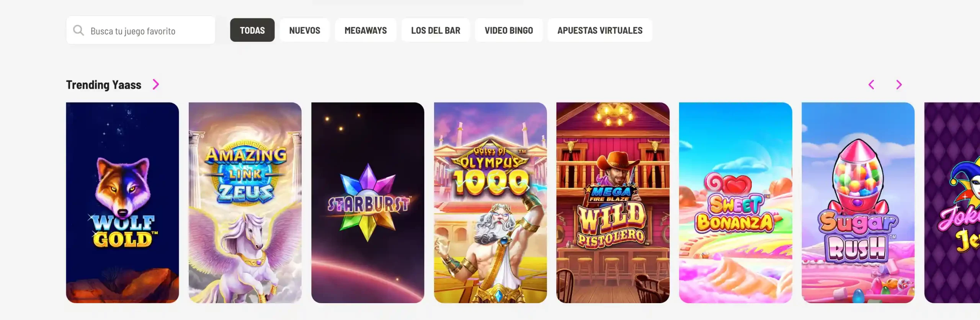Focus the 'Busca tu juego favorito' search field

tap(141, 30)
